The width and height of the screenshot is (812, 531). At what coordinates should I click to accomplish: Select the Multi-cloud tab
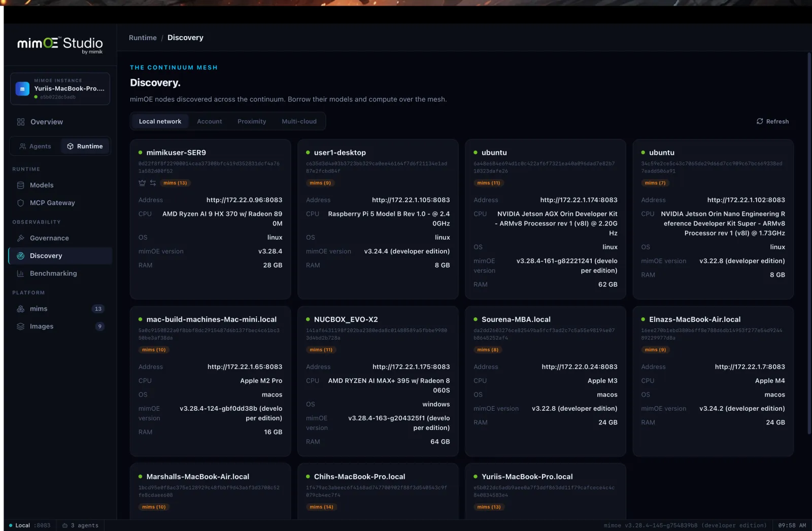tap(299, 121)
